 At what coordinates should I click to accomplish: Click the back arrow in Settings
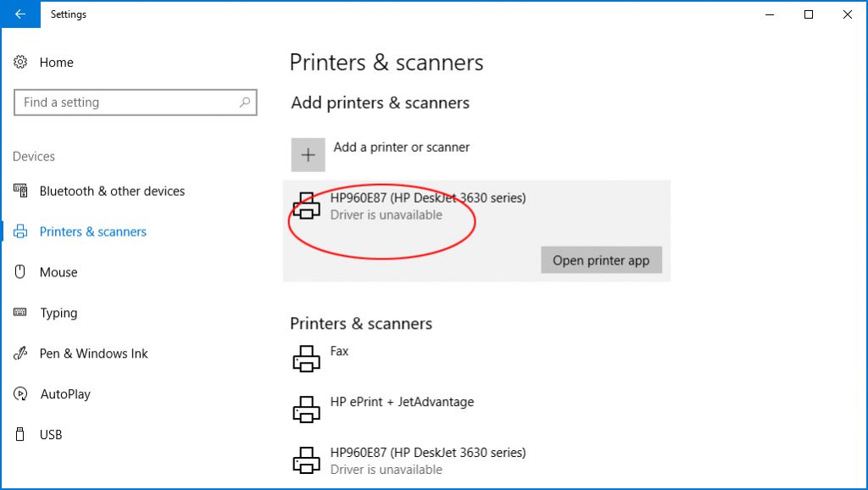tap(20, 14)
